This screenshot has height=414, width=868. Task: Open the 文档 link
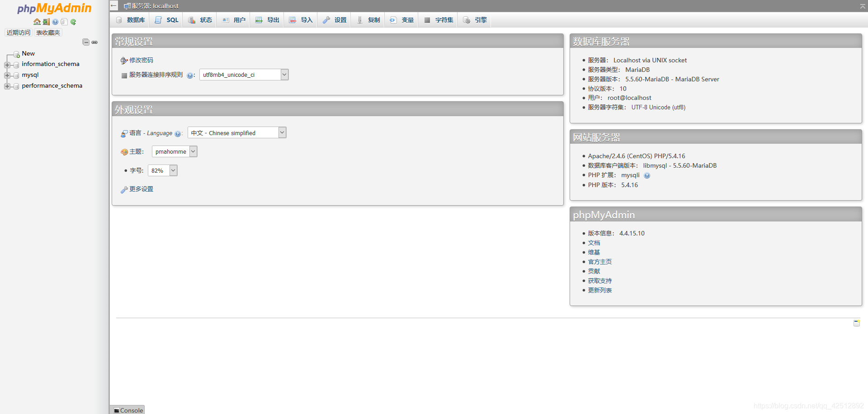[x=594, y=243]
